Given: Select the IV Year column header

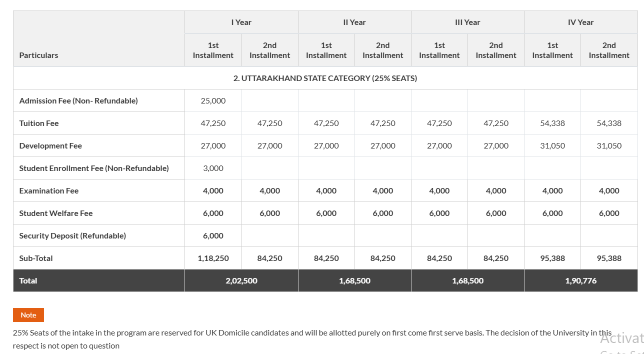Looking at the screenshot, I should [580, 22].
